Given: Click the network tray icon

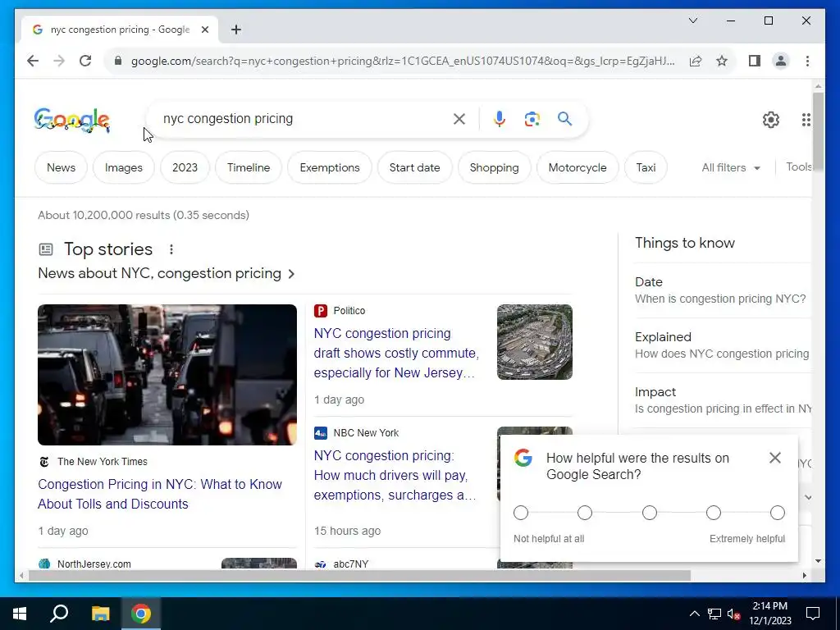Looking at the screenshot, I should point(714,614).
